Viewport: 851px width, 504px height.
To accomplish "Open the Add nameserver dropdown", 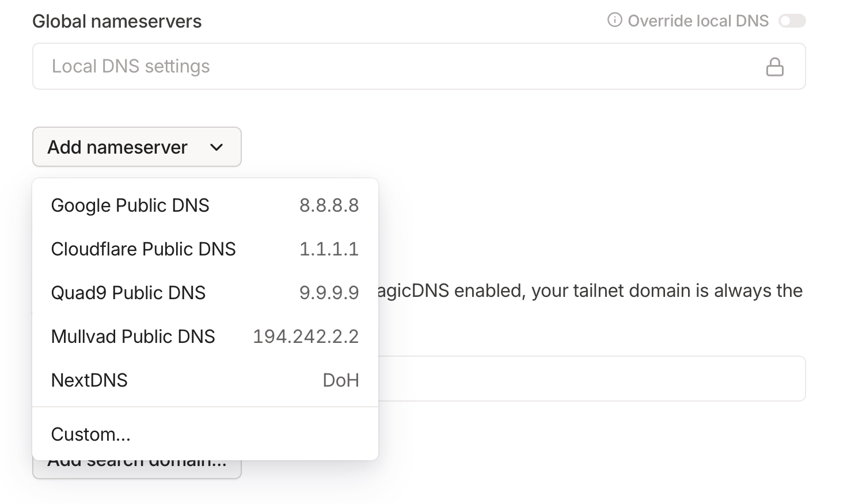I will point(137,147).
